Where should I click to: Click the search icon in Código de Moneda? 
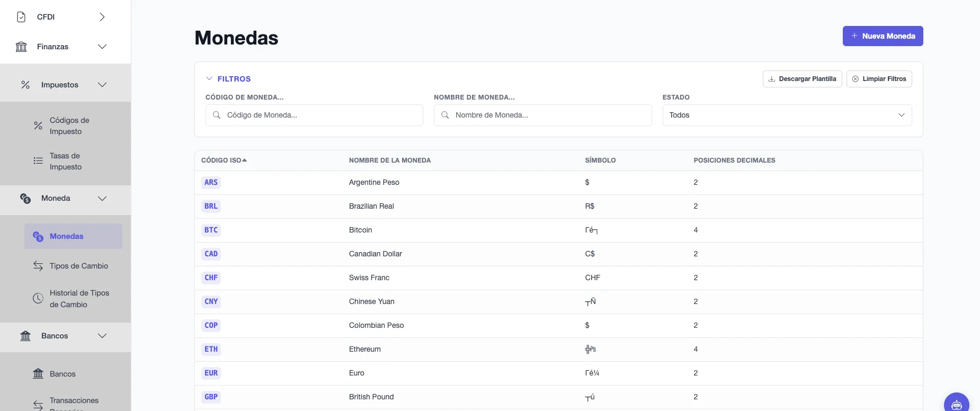point(217,115)
